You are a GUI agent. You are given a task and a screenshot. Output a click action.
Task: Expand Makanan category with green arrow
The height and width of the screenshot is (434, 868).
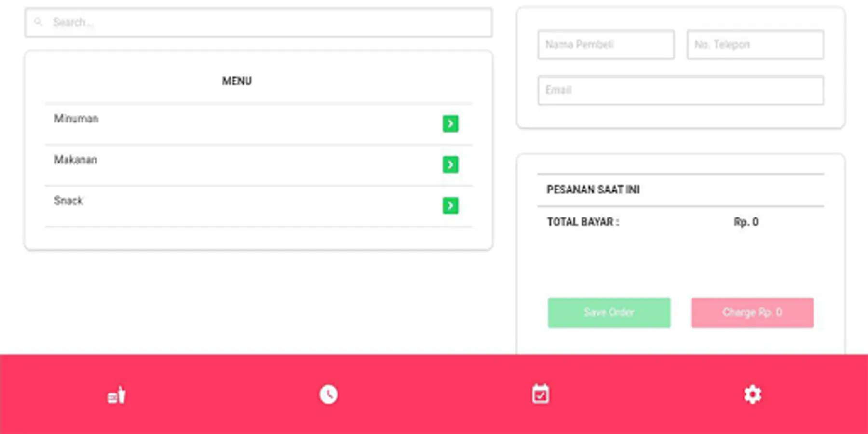[x=450, y=164]
